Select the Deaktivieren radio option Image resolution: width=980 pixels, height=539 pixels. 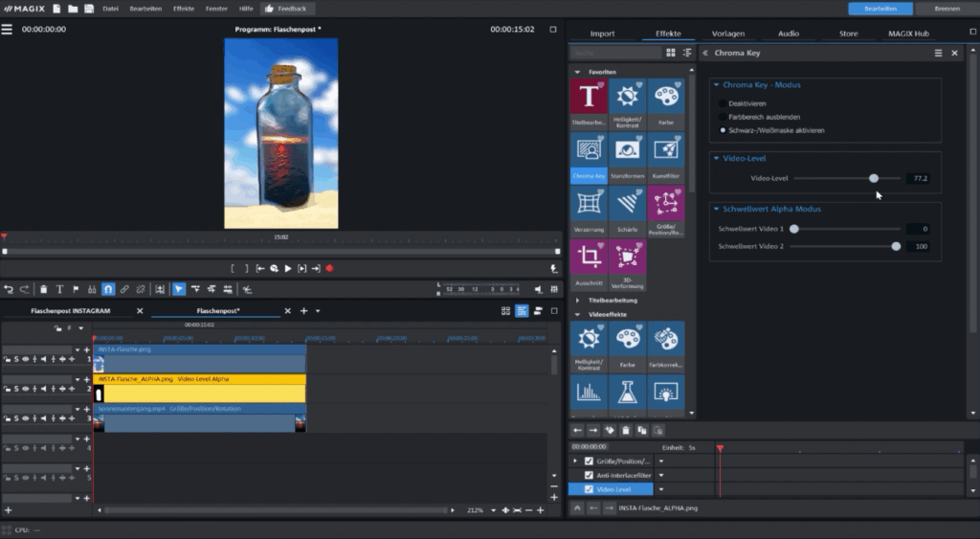coord(723,102)
